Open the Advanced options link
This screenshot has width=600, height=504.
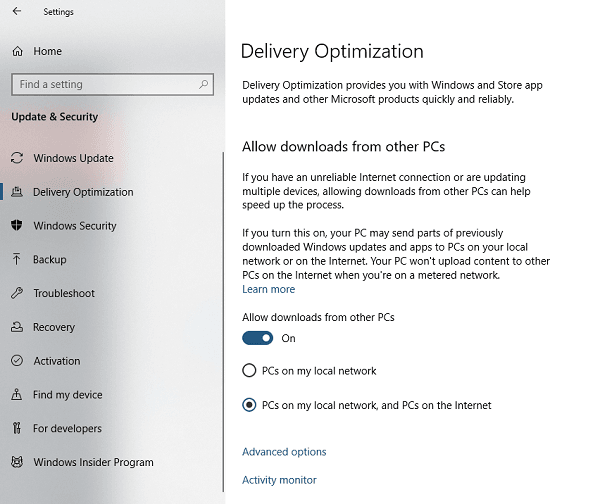[x=284, y=452]
